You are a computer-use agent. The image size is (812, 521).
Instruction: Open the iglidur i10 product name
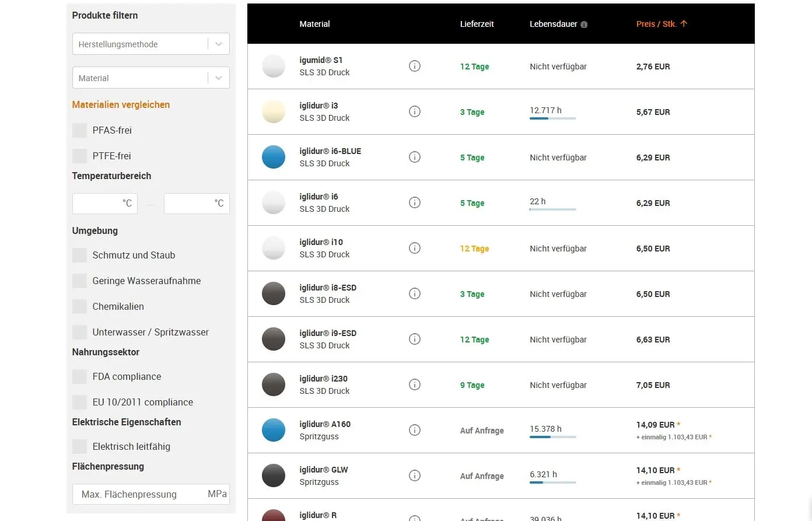[x=321, y=242]
